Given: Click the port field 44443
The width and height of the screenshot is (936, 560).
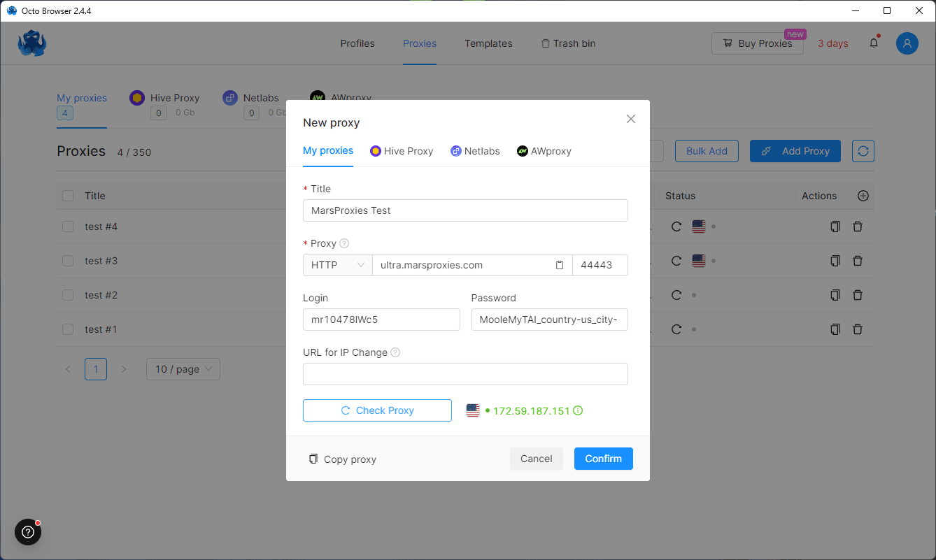Looking at the screenshot, I should pyautogui.click(x=600, y=265).
